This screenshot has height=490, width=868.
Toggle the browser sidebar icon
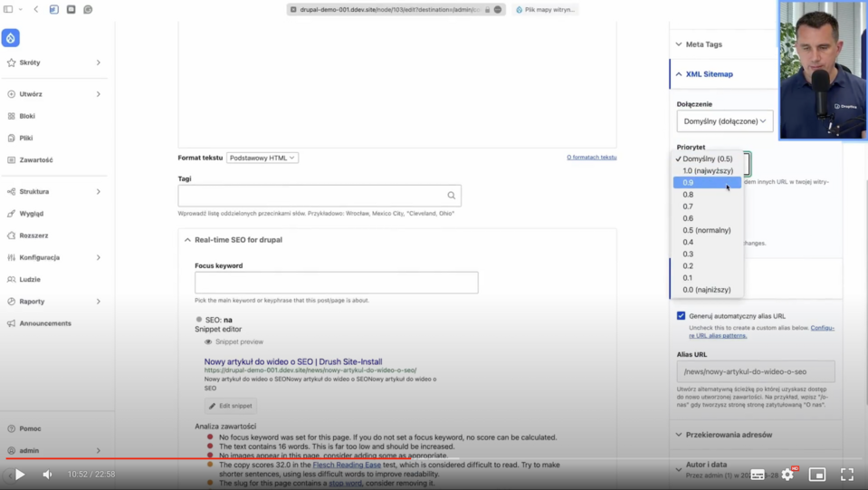pyautogui.click(x=8, y=9)
